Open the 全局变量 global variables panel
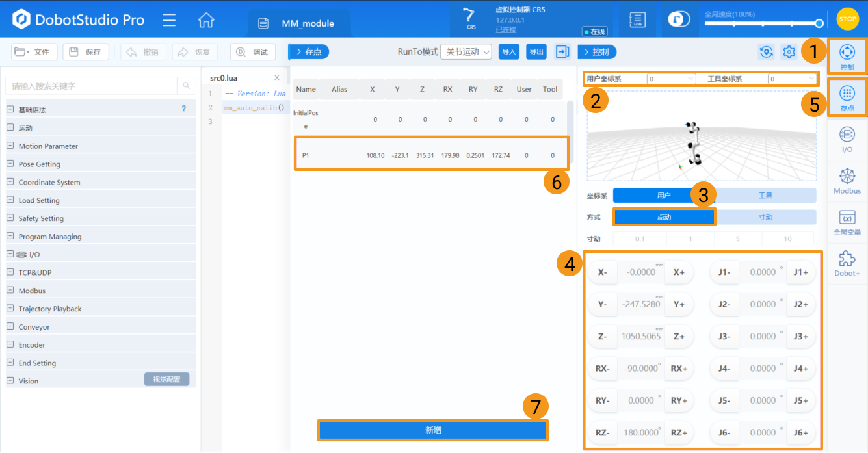The width and height of the screenshot is (868, 453). (x=847, y=222)
